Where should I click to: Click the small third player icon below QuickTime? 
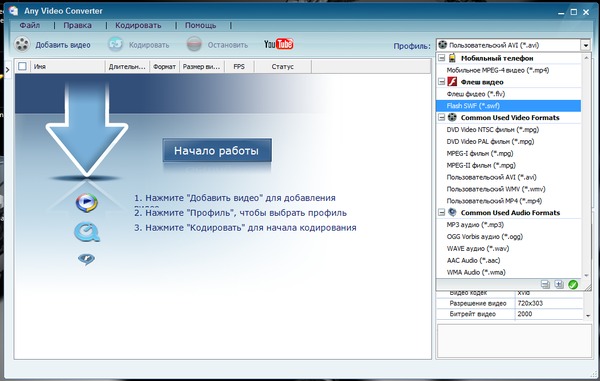[x=86, y=259]
